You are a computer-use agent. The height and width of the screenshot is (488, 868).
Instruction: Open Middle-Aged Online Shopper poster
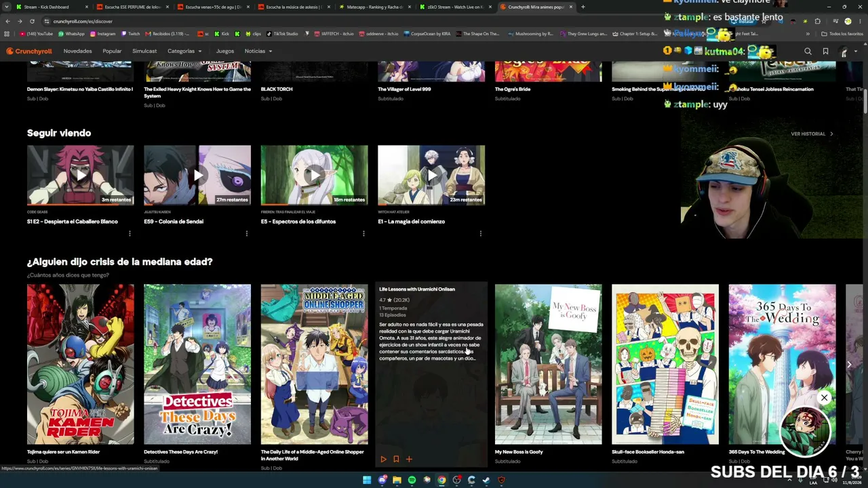click(315, 364)
